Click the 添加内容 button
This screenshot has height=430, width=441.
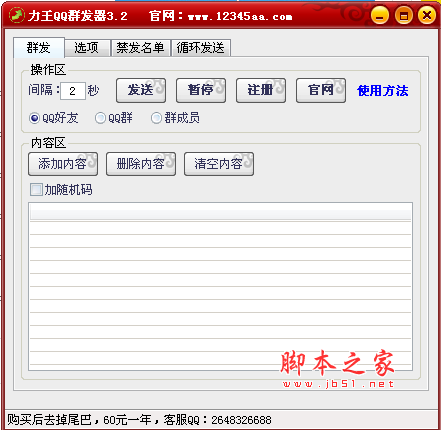63,164
